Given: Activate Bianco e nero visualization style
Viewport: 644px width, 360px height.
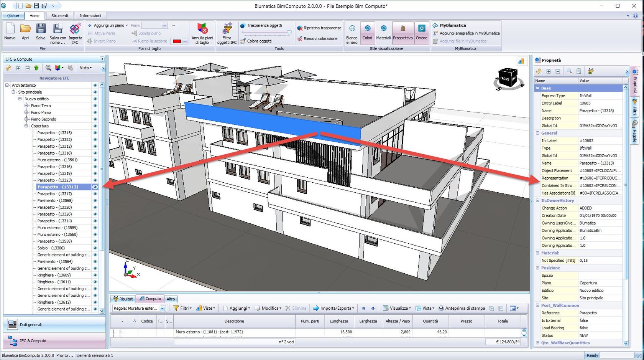Looking at the screenshot, I should click(352, 33).
